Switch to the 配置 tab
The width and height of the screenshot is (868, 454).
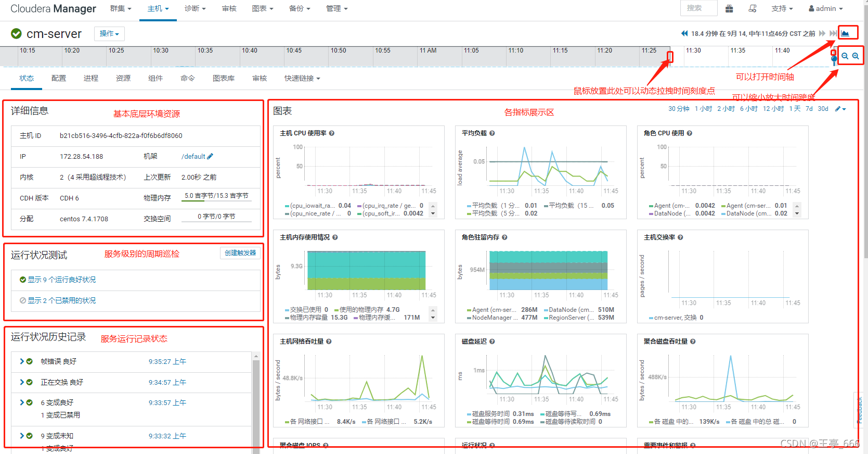(59, 78)
